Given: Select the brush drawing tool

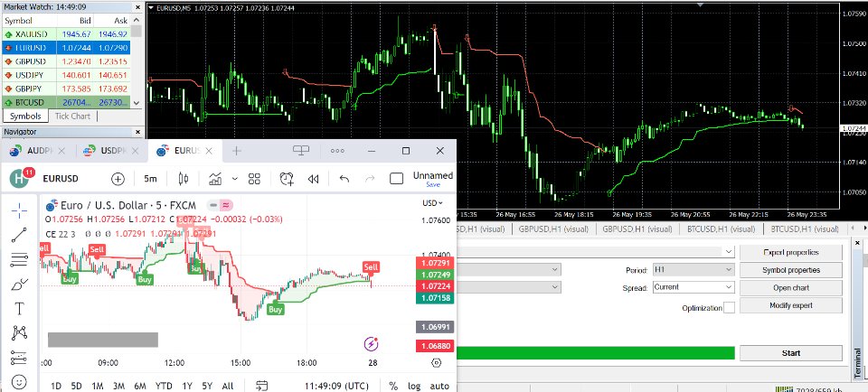Looking at the screenshot, I should click(19, 285).
